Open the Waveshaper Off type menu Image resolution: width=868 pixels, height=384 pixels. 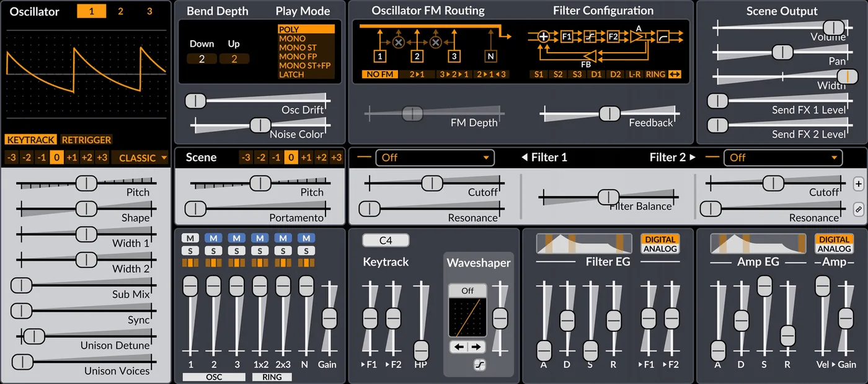(467, 290)
